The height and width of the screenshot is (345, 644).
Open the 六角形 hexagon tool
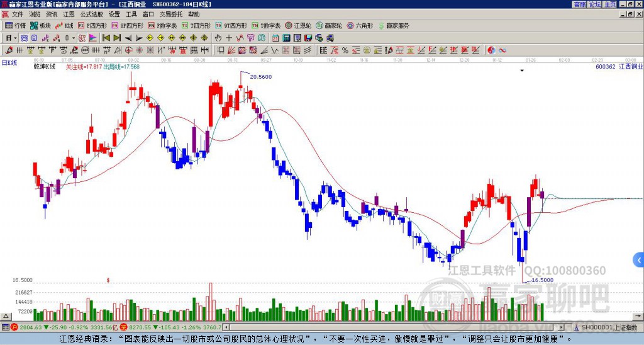point(360,25)
